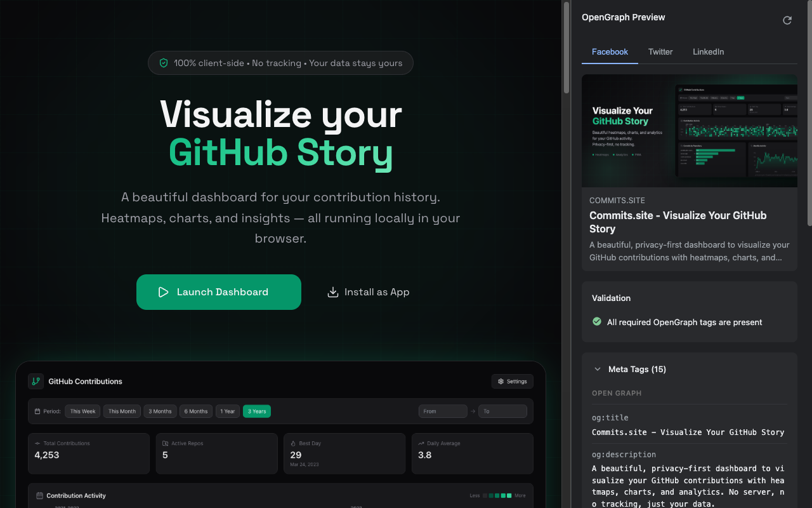Click Install as App
Viewport: 812px width, 508px height.
coord(368,291)
